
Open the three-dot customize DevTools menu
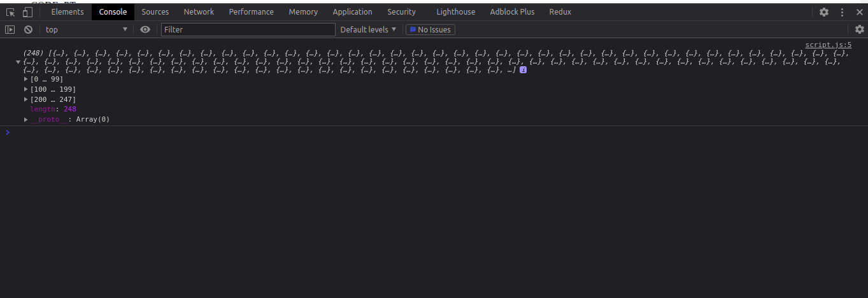click(843, 12)
